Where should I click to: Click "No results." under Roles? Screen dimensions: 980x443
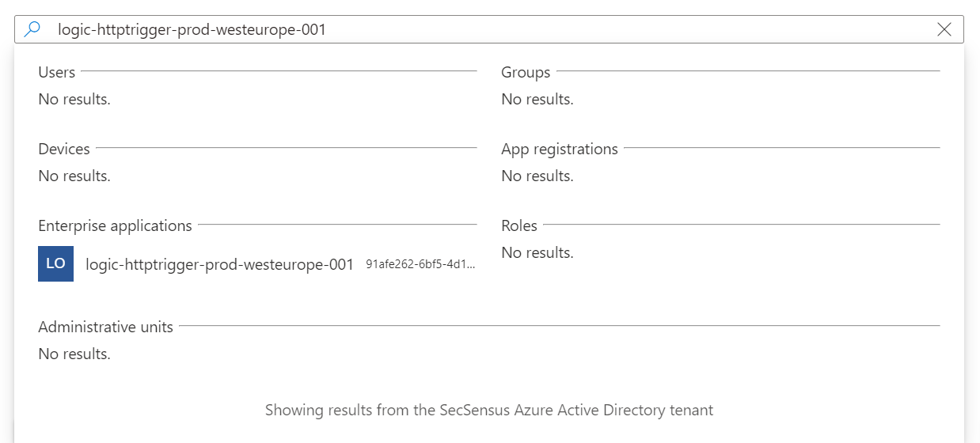coord(537,252)
